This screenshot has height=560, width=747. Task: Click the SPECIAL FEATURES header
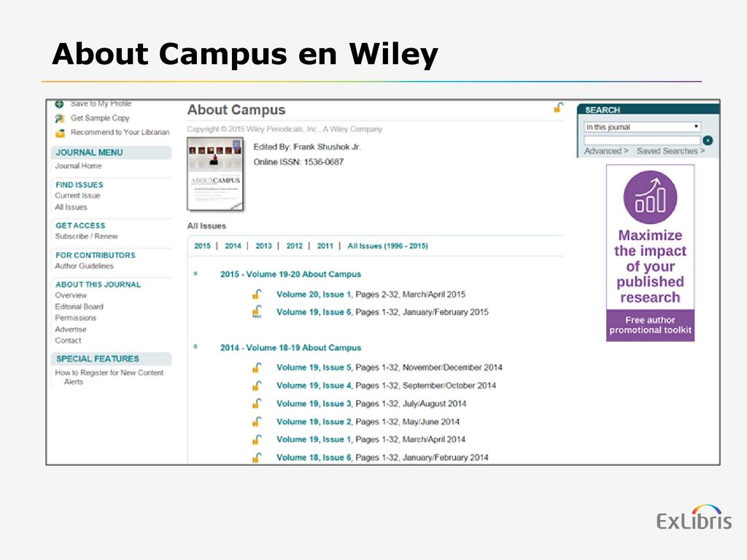point(98,359)
